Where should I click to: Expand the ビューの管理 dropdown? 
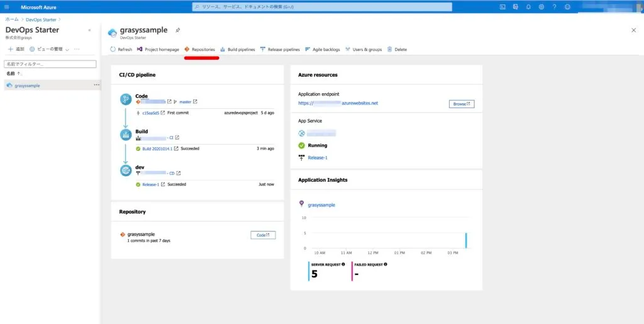[x=49, y=49]
